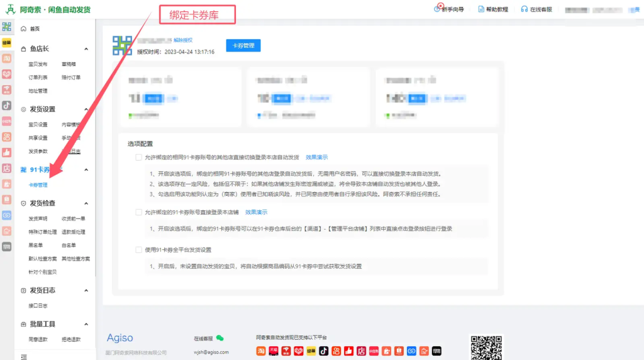Select the blue link icon in sidebar
The height and width of the screenshot is (360, 644).
click(x=6, y=215)
